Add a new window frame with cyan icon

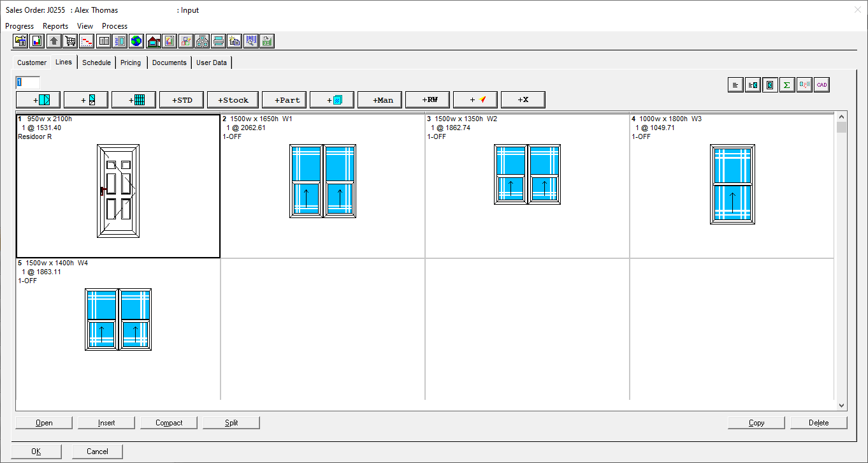point(38,100)
